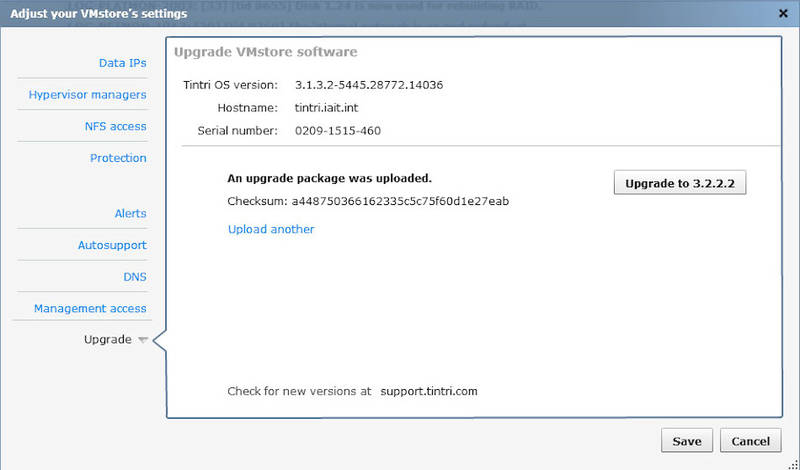Viewport: 800px width, 470px height.
Task: Select the Upgrade section
Action: (108, 339)
